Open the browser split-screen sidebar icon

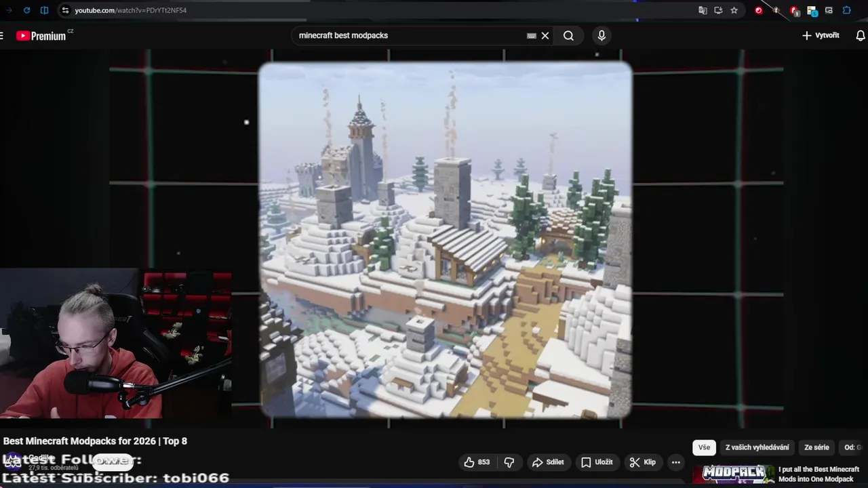point(44,10)
